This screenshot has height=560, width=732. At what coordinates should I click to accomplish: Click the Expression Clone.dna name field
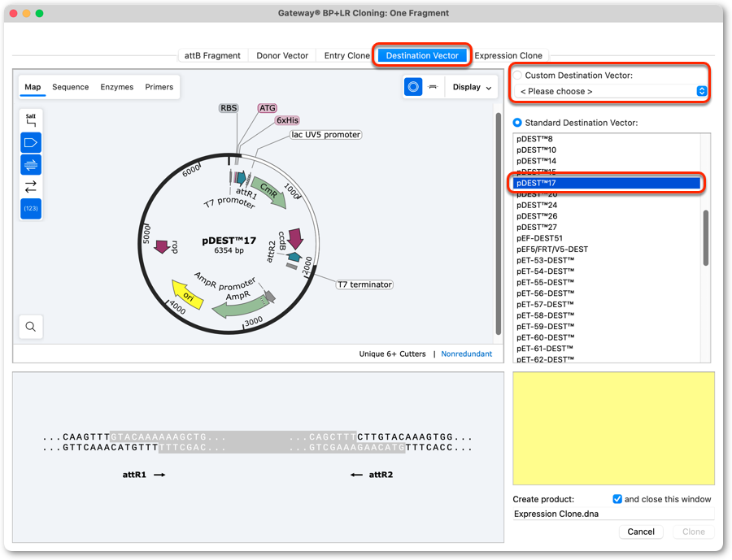[x=613, y=514]
